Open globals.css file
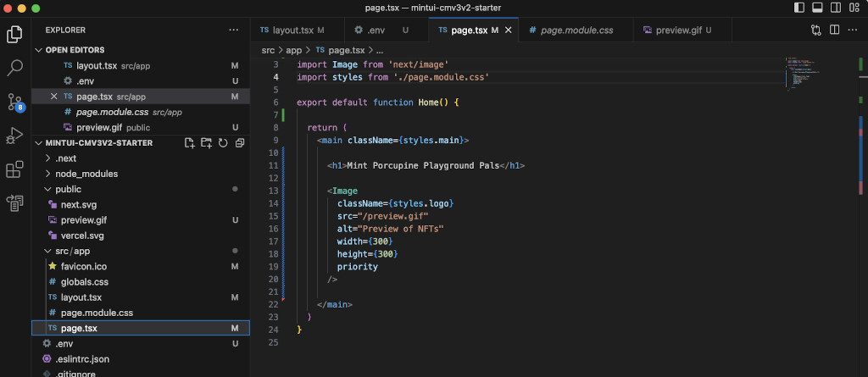 coord(141,282)
